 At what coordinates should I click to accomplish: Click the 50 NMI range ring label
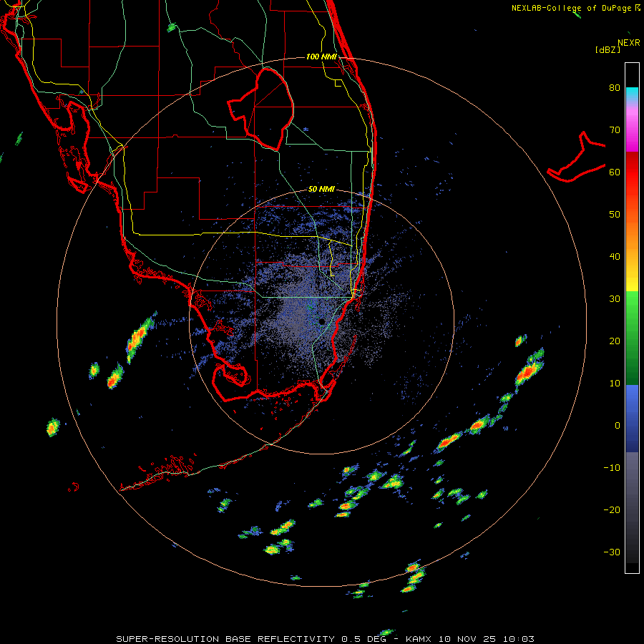click(321, 190)
